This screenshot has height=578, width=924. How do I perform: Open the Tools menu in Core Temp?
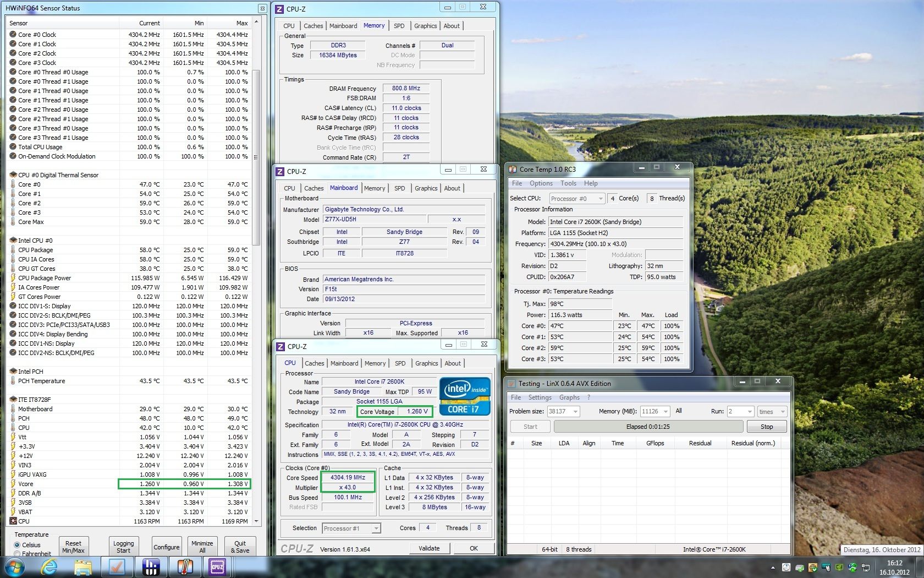point(568,183)
